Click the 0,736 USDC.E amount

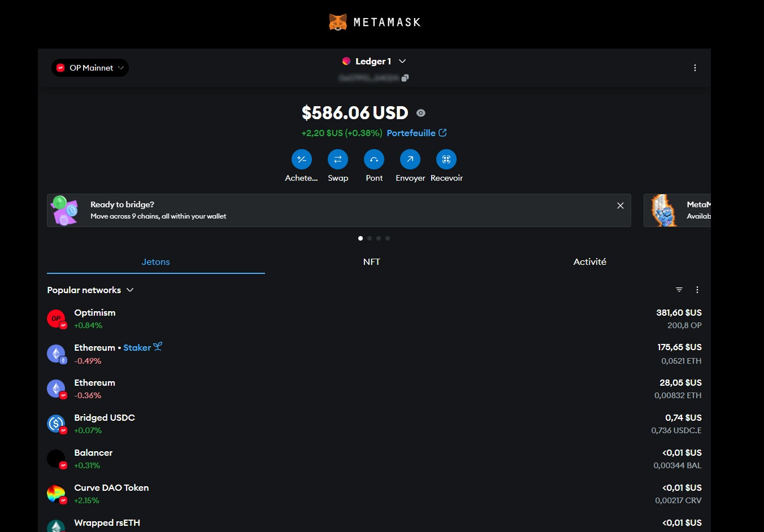(x=676, y=430)
